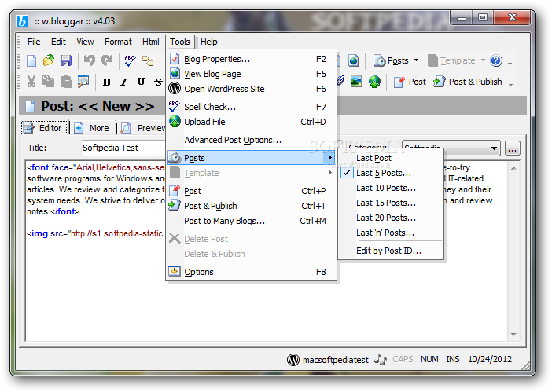This screenshot has width=552, height=392.
Task: Open the Category combo box dropdown
Action: click(494, 148)
